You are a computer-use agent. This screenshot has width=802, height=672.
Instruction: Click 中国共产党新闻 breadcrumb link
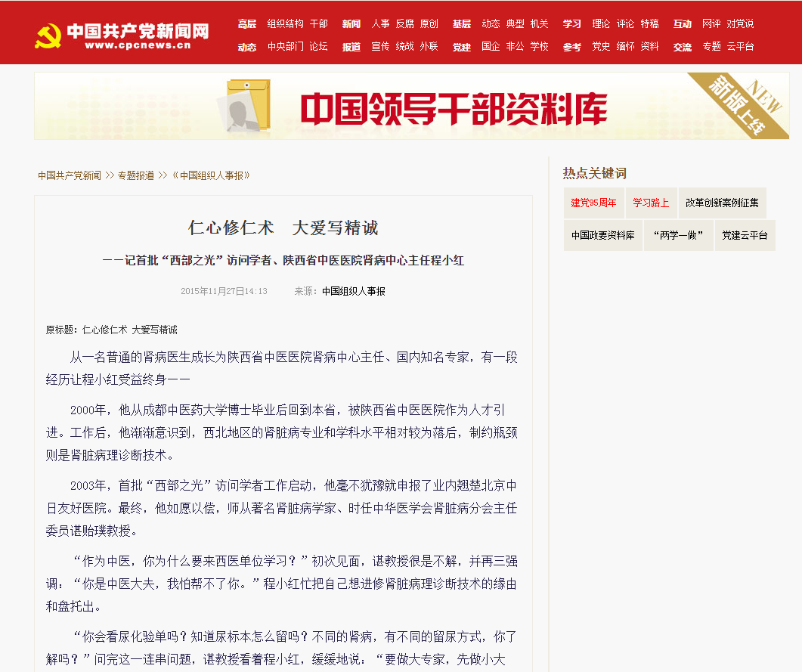coord(70,175)
